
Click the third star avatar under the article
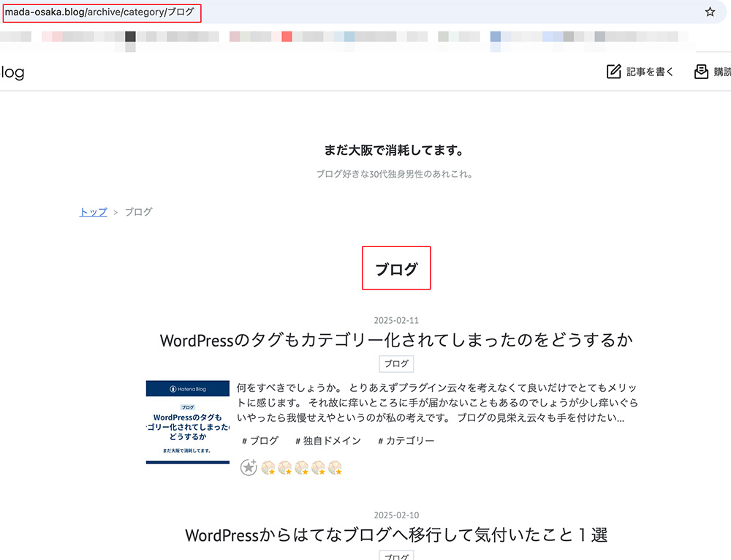click(301, 467)
